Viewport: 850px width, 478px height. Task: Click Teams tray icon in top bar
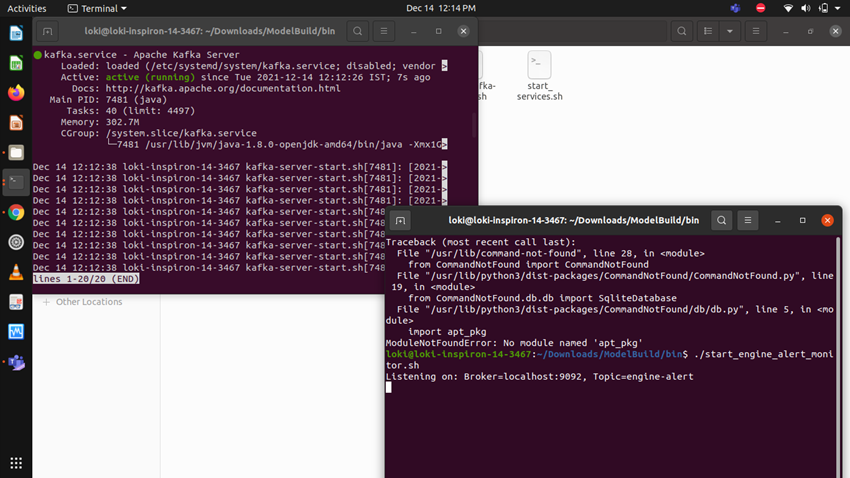[735, 8]
